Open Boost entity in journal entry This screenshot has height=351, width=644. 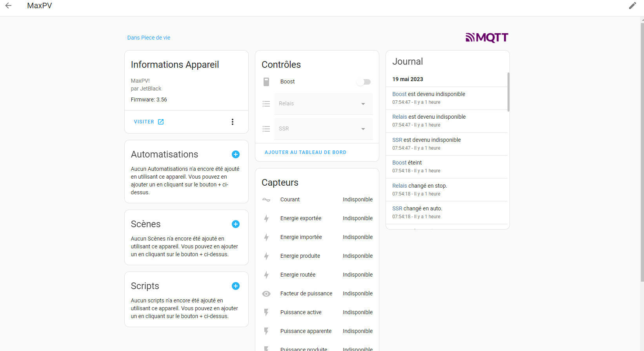[399, 94]
